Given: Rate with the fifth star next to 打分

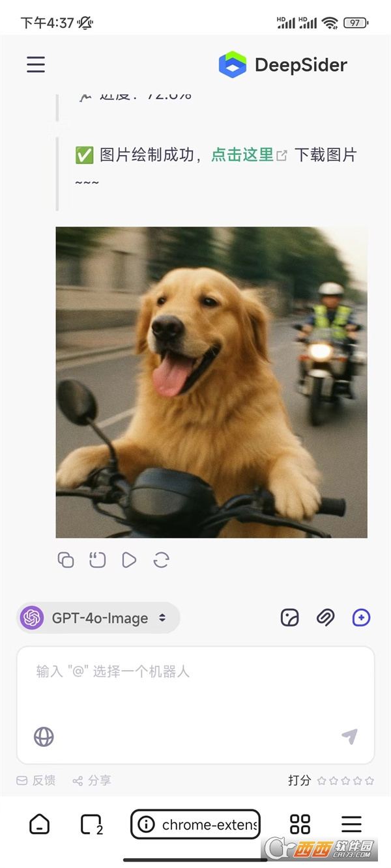Looking at the screenshot, I should [369, 780].
